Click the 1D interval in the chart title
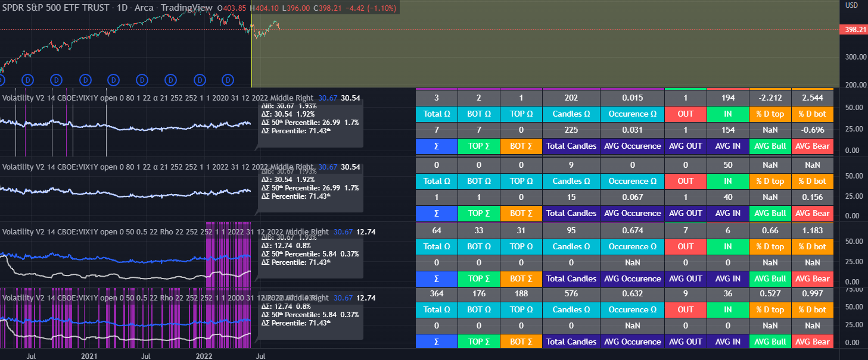This screenshot has width=868, height=360. pos(123,8)
